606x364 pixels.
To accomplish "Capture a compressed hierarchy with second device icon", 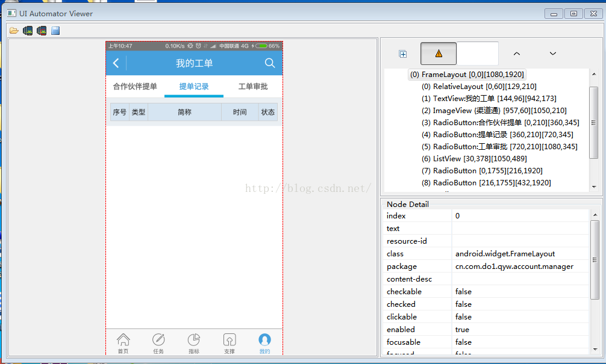I will pos(42,31).
